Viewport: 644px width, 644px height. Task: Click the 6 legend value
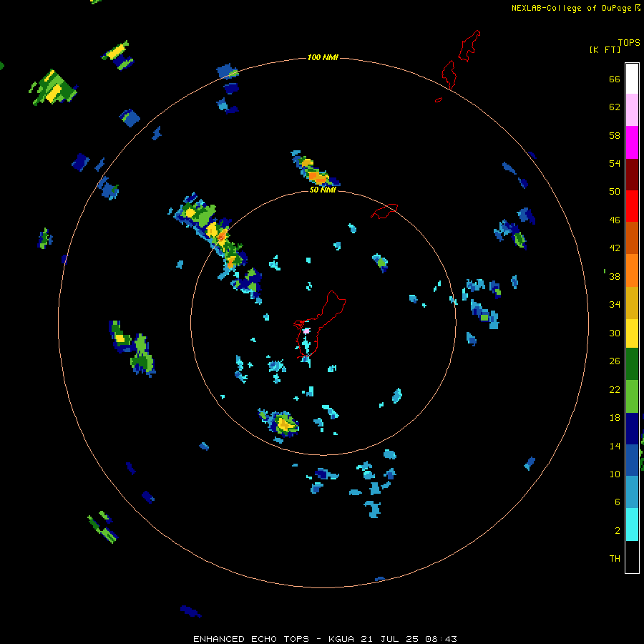point(618,502)
